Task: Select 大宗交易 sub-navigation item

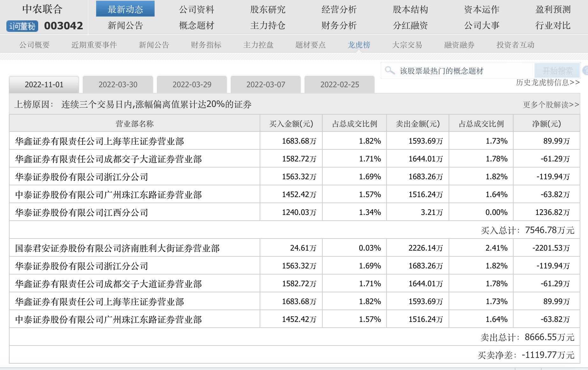Action: click(407, 45)
